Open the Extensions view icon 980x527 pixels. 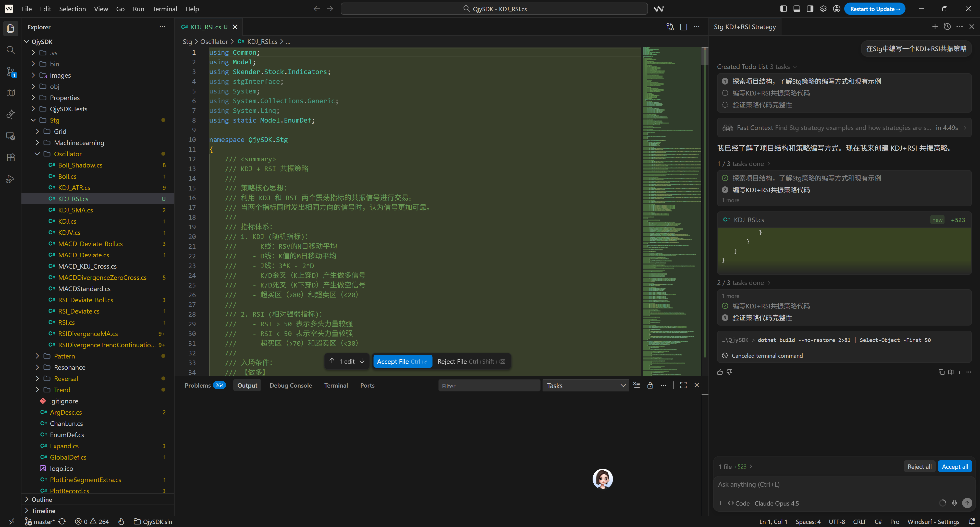tap(11, 158)
